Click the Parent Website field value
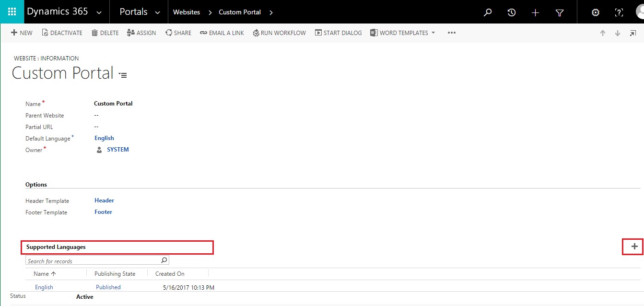Viewport: 644px width, 306px height. tap(96, 115)
